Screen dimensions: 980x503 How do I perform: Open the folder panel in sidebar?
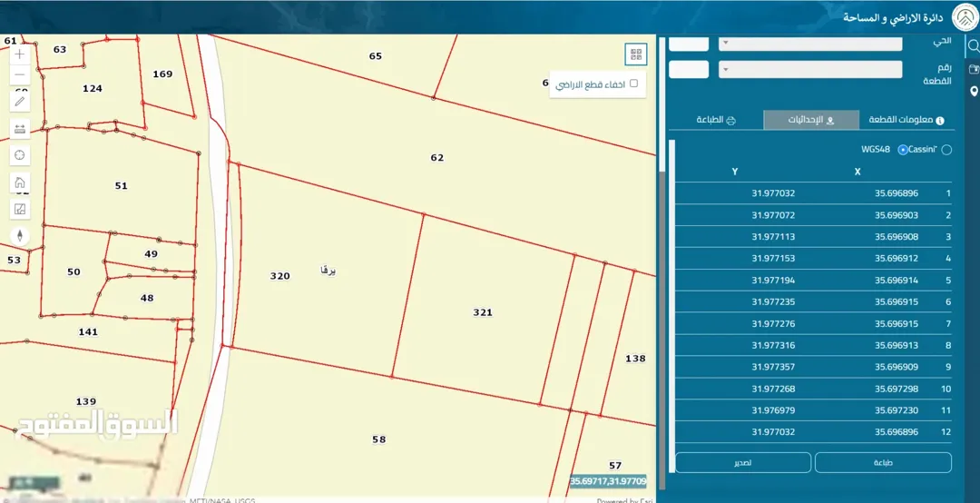[x=973, y=69]
